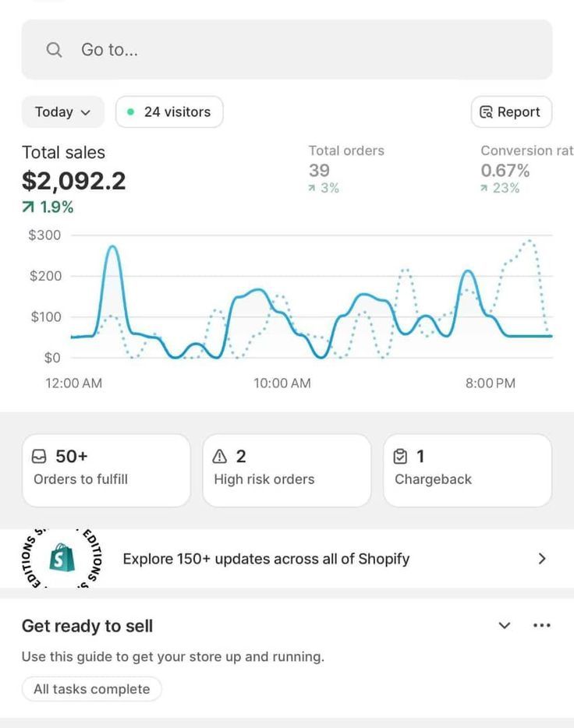Click the chevron on the Explore updates row
This screenshot has height=728, width=574.
point(542,558)
